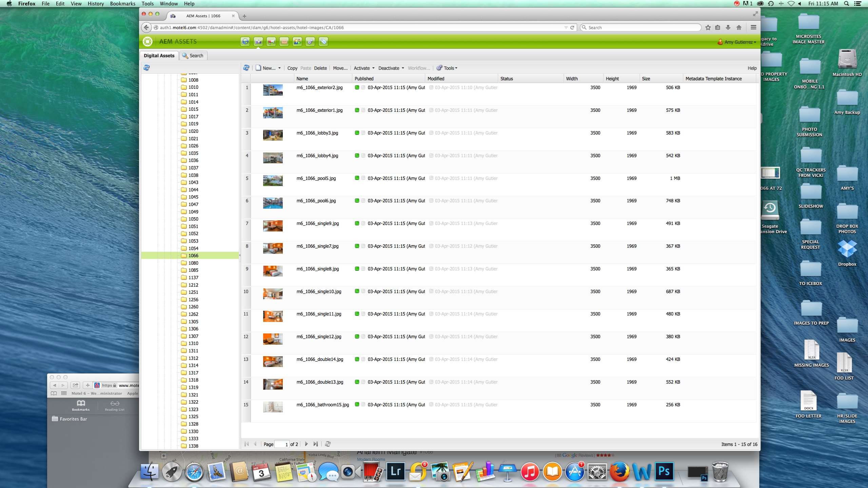Open Spotlight search in menu bar
Screen dimensions: 868x488
tap(846, 4)
